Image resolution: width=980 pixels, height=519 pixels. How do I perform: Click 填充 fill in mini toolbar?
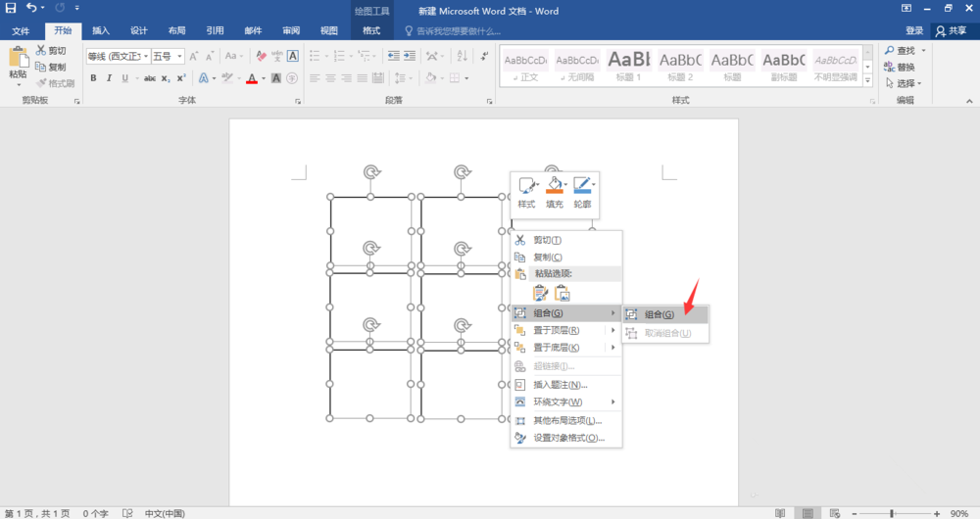tap(555, 192)
